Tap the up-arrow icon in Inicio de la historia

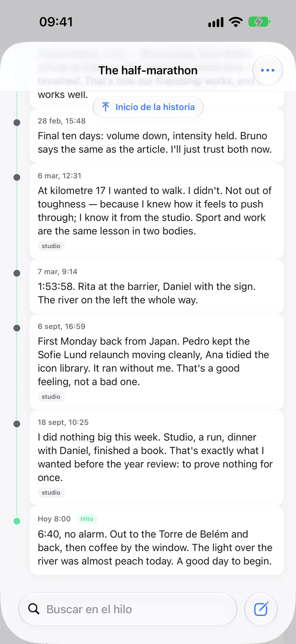(106, 107)
